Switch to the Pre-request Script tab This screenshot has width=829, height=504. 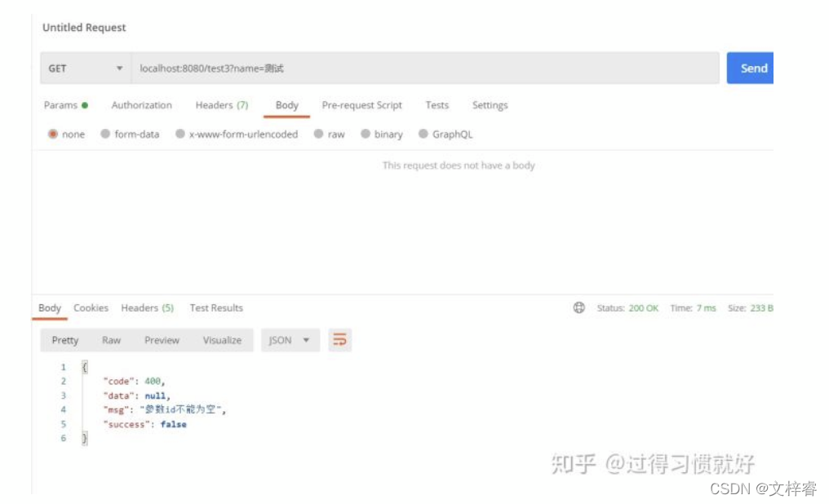click(x=361, y=104)
